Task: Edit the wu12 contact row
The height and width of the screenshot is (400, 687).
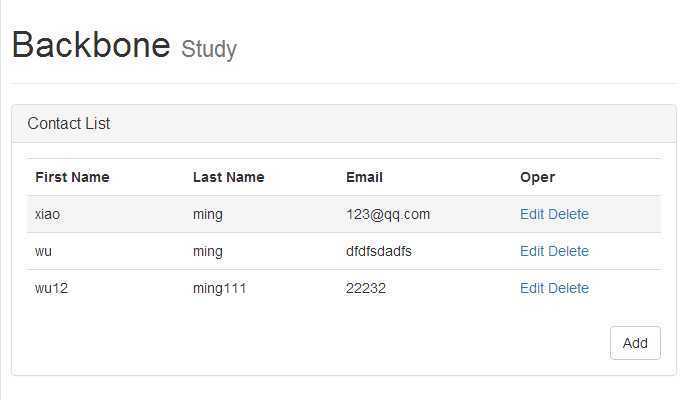Action: tap(532, 288)
